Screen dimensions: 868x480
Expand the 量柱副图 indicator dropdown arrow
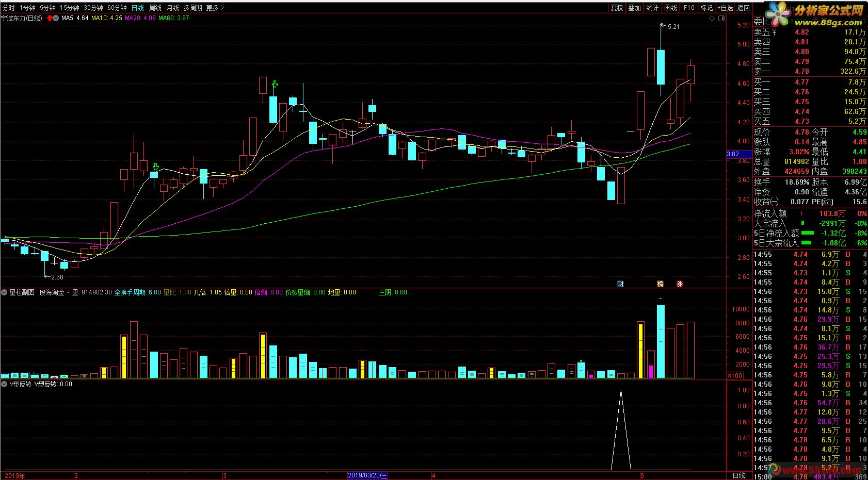4,292
